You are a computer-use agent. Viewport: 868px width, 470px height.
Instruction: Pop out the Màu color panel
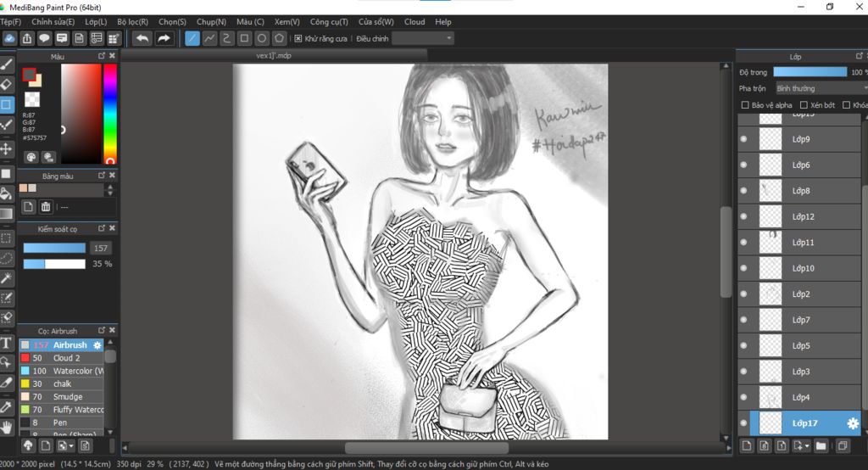(102, 56)
